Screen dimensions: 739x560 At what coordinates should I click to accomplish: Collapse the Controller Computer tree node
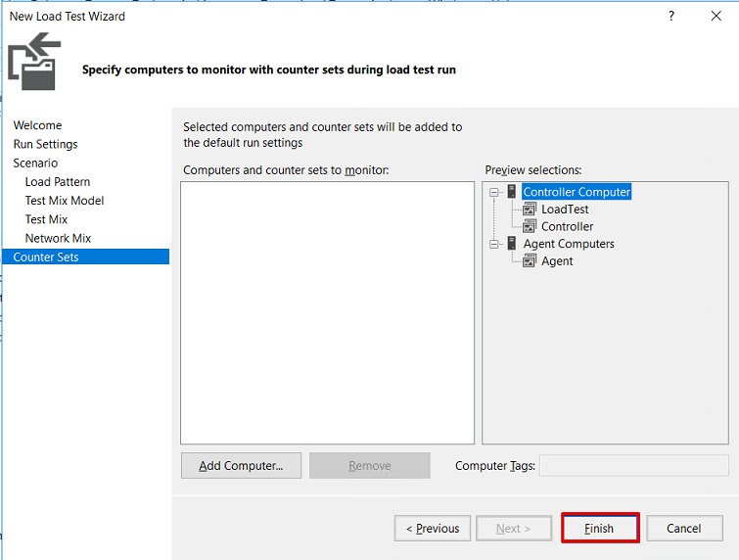pos(496,193)
